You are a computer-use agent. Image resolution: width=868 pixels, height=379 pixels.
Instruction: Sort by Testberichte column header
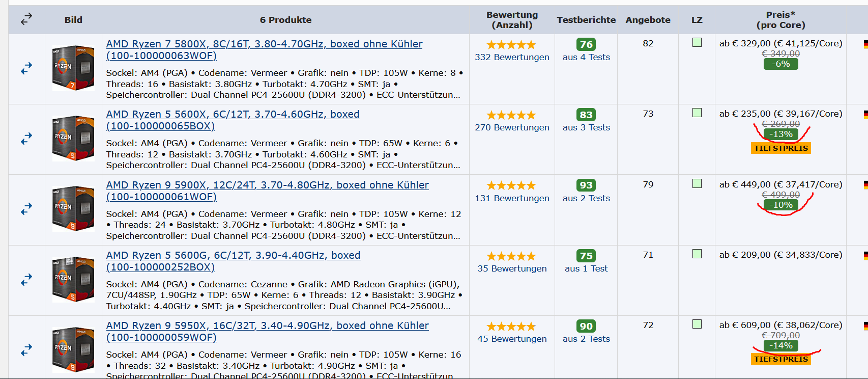pos(586,20)
